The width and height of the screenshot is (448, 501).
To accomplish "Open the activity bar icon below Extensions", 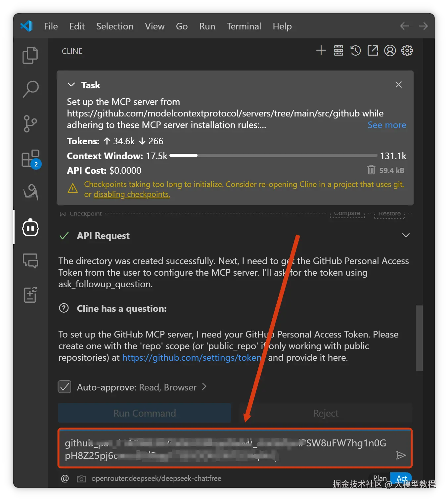I will [x=30, y=192].
